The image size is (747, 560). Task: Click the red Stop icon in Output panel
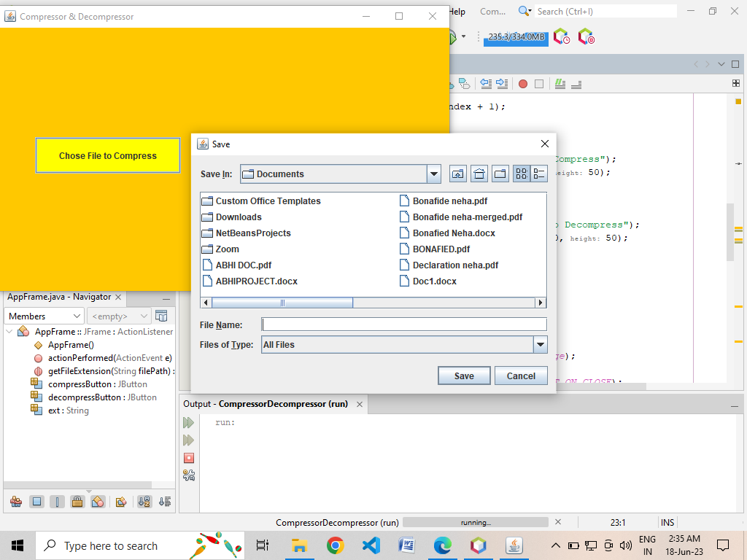[189, 458]
